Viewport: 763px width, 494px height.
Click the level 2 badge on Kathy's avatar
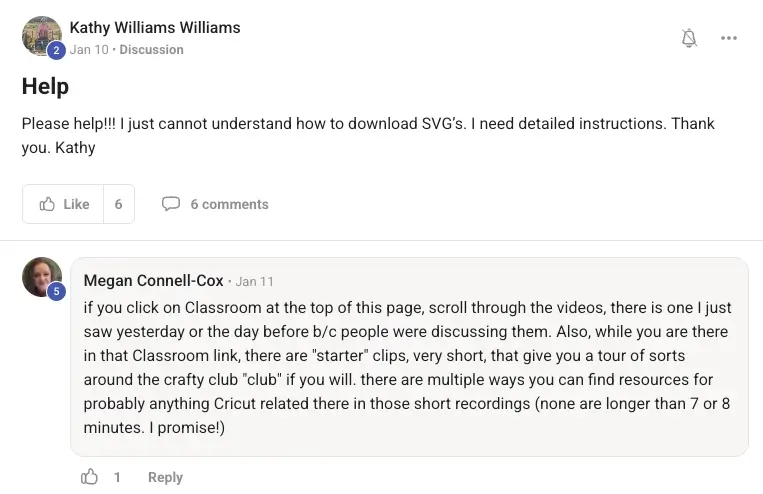(x=57, y=50)
